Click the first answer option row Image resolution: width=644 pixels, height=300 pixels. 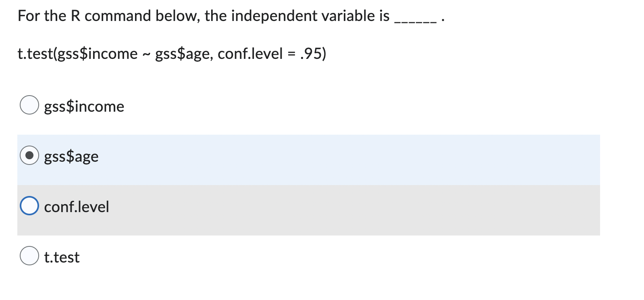84,106
